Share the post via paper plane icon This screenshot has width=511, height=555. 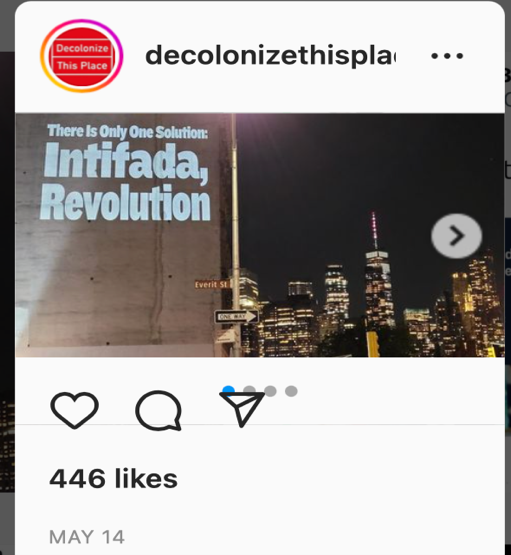click(242, 410)
